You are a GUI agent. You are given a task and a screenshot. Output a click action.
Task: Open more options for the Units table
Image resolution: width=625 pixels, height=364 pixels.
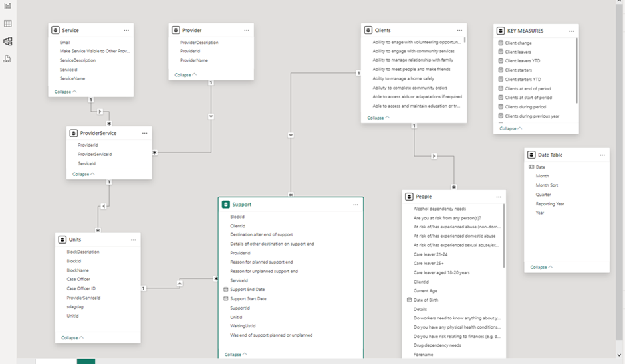click(x=133, y=240)
